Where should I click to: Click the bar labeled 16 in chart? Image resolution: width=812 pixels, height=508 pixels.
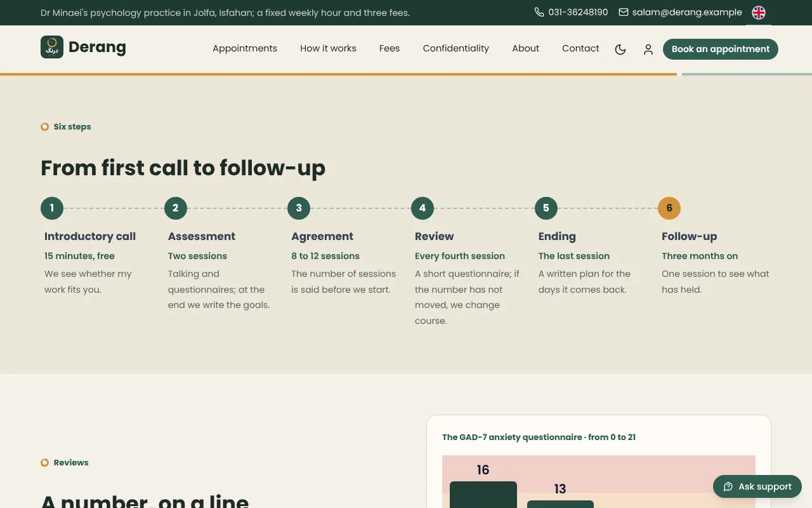click(483, 495)
